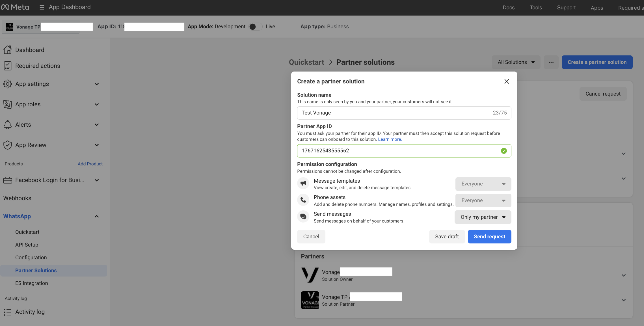Click the expand chevron right of Partner App ID

623,154
